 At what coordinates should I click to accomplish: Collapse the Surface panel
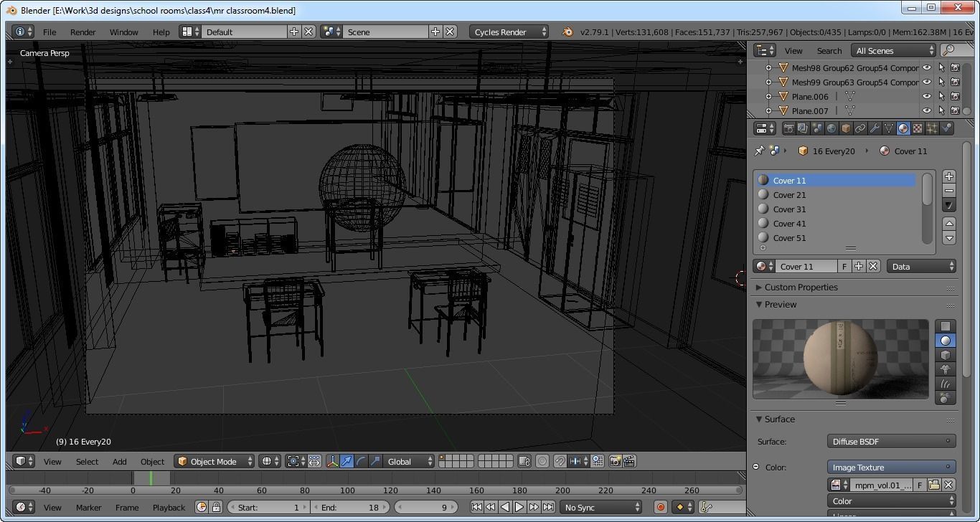779,419
